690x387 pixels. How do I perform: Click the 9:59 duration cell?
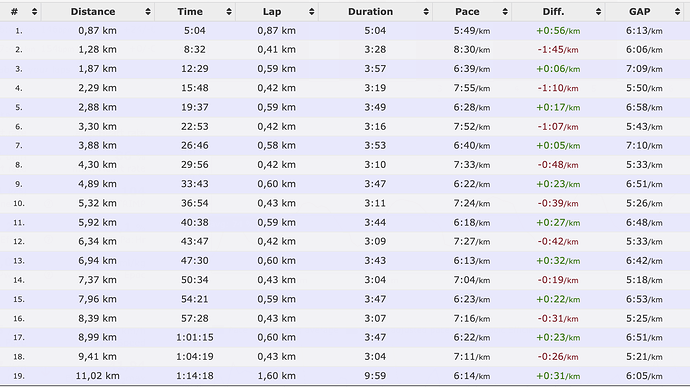coord(375,376)
